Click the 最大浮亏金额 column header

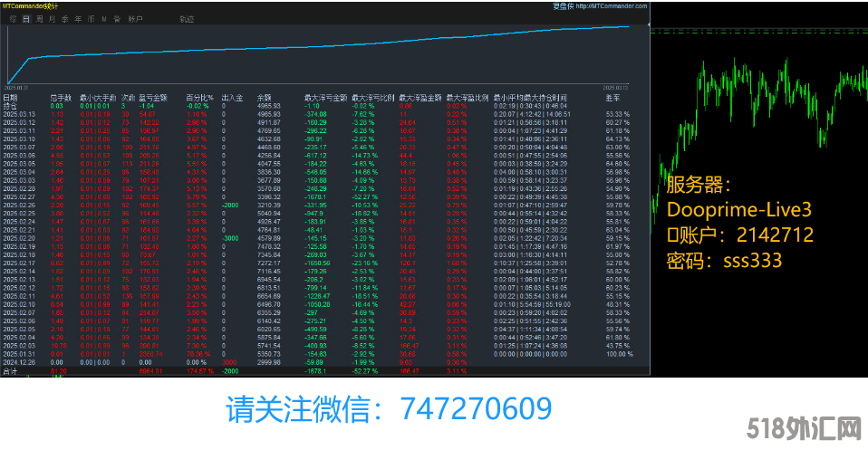[325, 98]
